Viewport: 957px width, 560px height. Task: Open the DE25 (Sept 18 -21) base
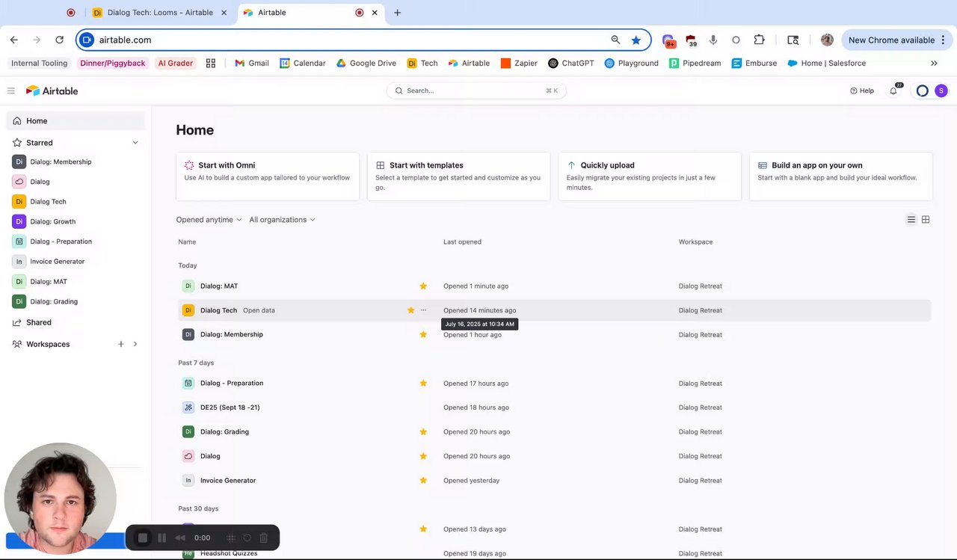pos(230,407)
